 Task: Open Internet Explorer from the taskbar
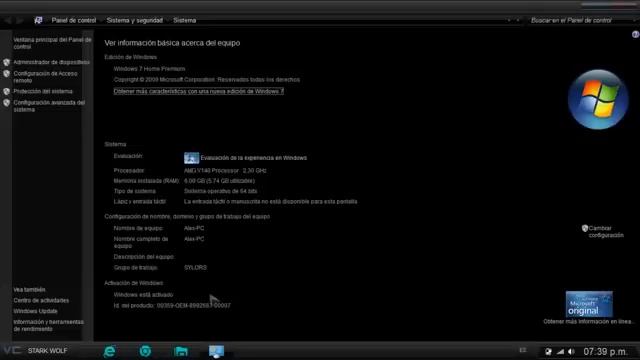tap(109, 351)
